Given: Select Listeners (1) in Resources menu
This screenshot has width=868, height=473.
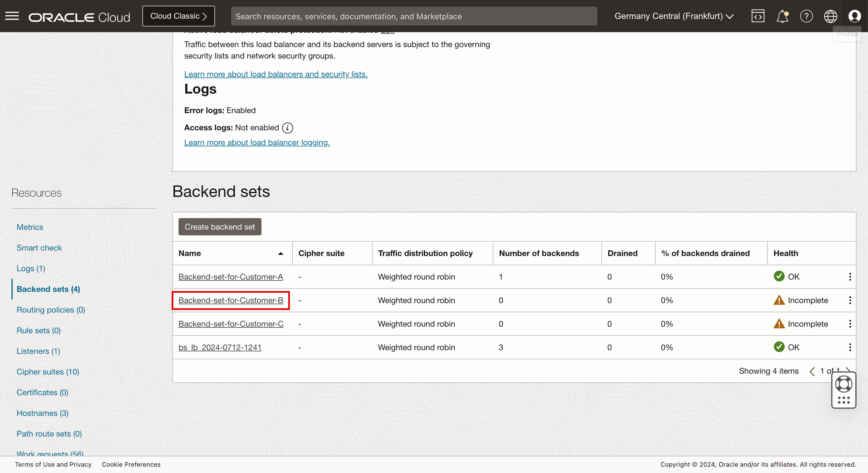Looking at the screenshot, I should click(x=38, y=351).
